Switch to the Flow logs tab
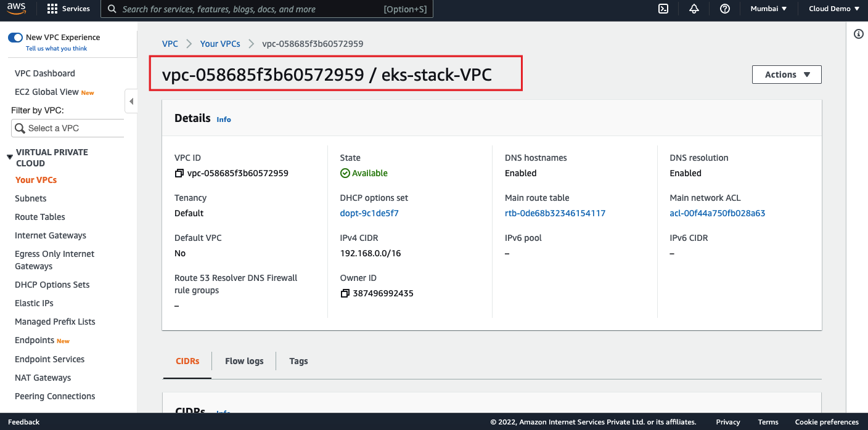This screenshot has width=868, height=430. [244, 361]
